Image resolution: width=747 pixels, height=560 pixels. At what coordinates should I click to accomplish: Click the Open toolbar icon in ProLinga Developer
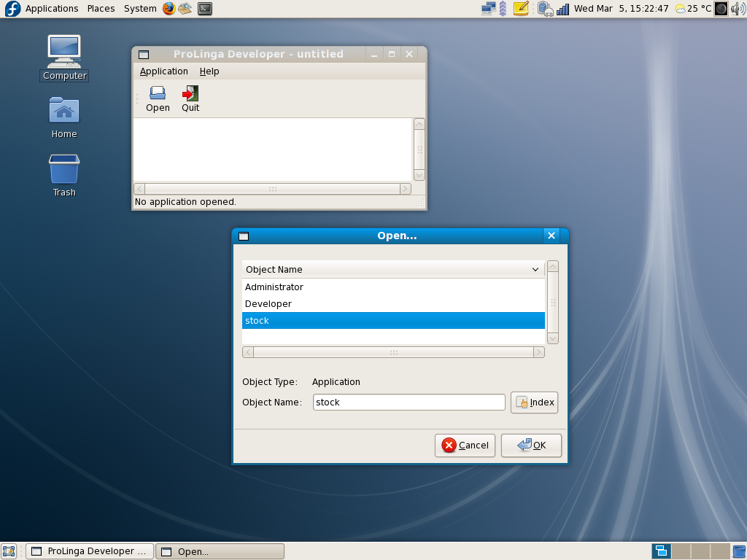tap(158, 99)
